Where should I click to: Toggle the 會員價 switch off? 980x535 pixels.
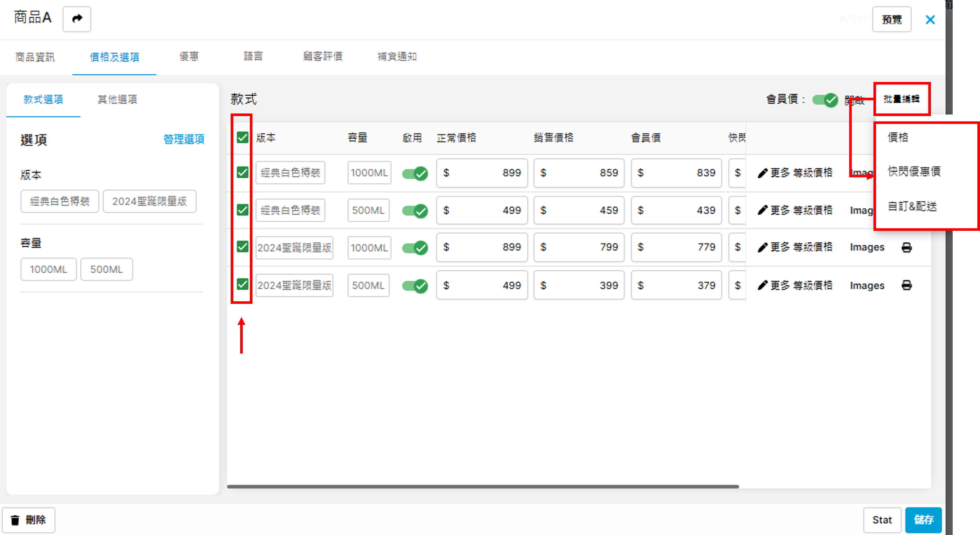pos(825,100)
